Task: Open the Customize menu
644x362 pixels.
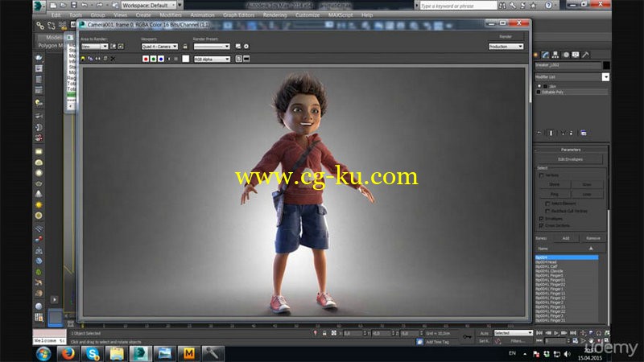Action: click(308, 14)
